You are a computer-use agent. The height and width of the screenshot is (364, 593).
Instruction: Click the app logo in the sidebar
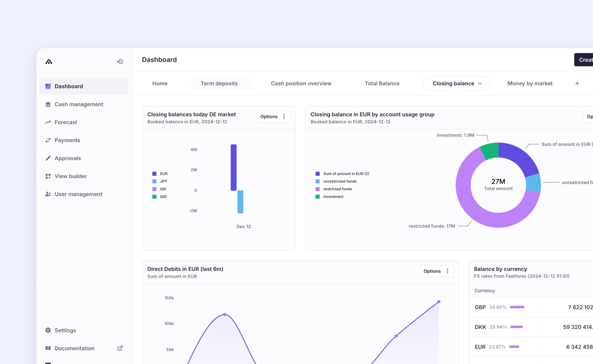click(49, 62)
